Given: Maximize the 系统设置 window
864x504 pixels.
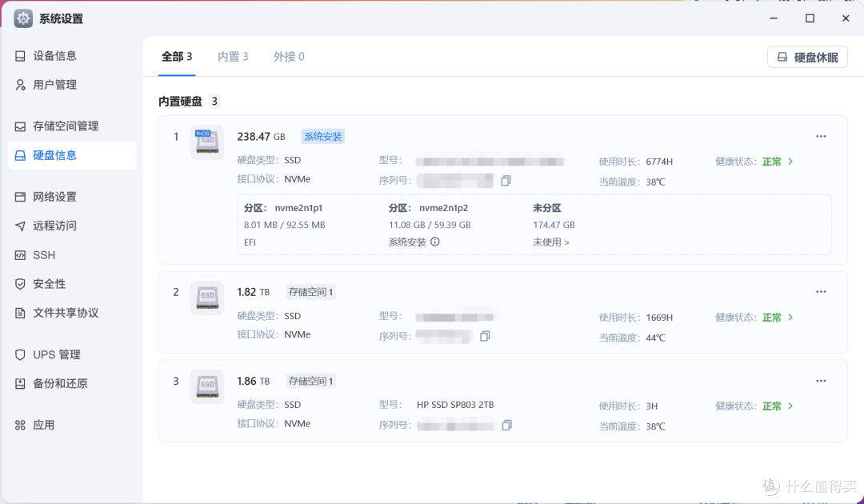Looking at the screenshot, I should click(810, 18).
